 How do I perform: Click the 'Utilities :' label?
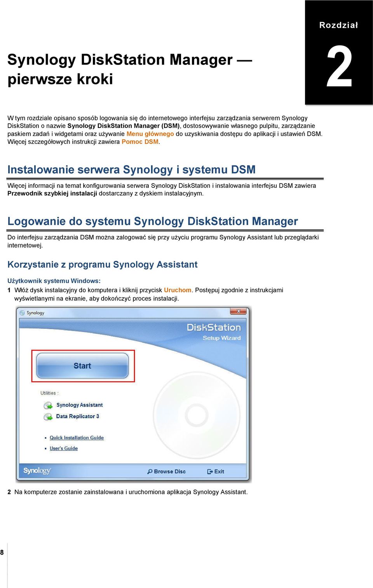49,393
